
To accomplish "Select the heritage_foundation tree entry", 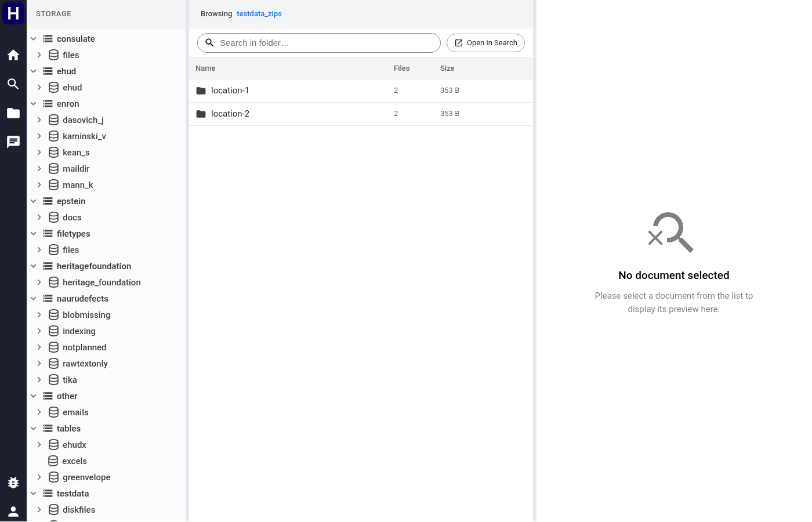I will tap(101, 282).
